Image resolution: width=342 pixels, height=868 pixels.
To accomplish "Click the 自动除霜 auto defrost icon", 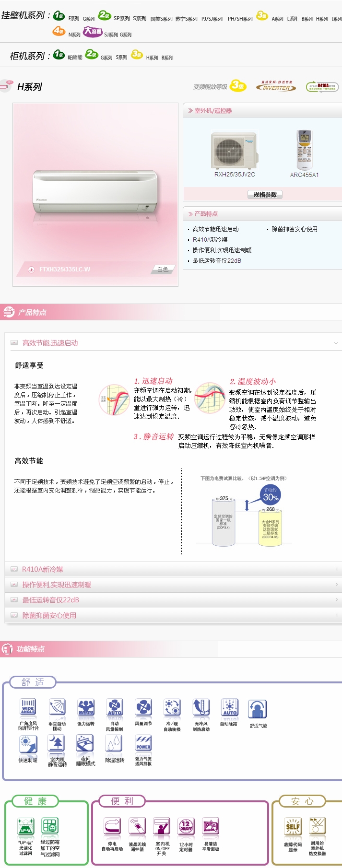I will click(x=229, y=707).
